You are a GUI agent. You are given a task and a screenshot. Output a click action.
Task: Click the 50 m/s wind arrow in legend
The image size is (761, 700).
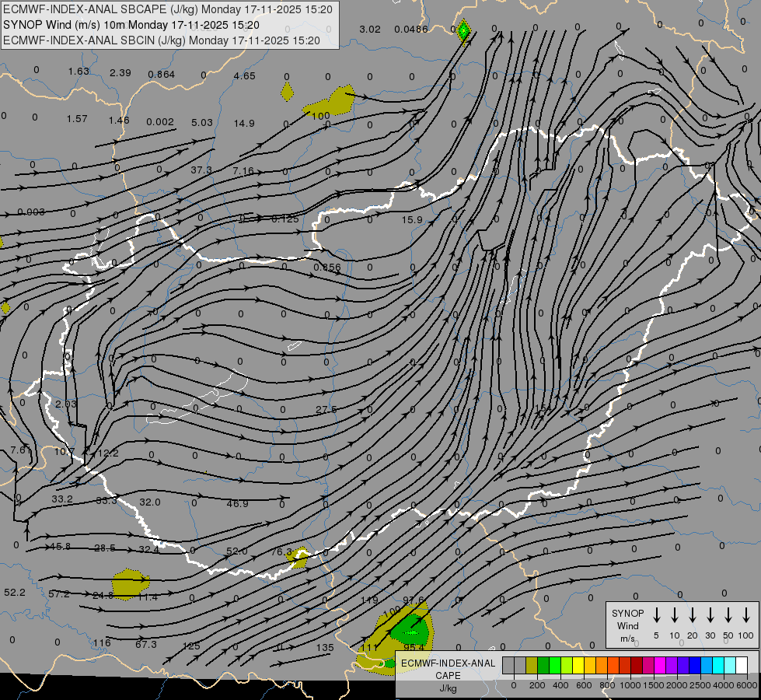tap(728, 615)
